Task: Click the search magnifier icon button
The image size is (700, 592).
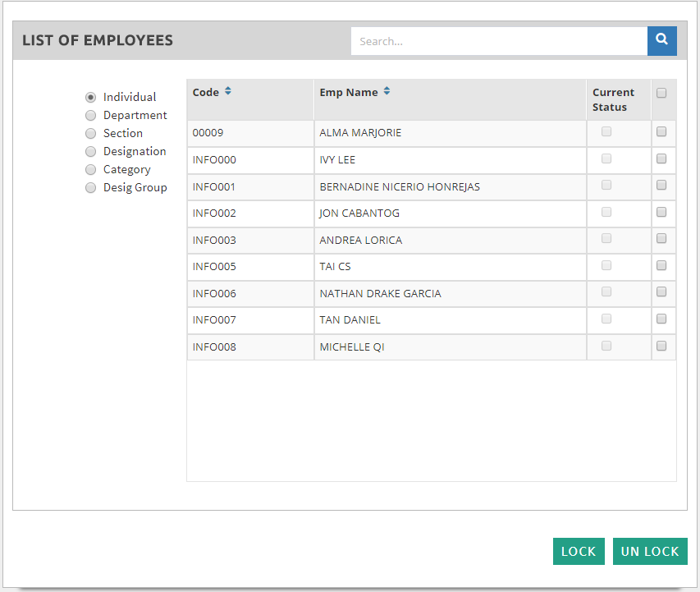Action: pos(661,41)
